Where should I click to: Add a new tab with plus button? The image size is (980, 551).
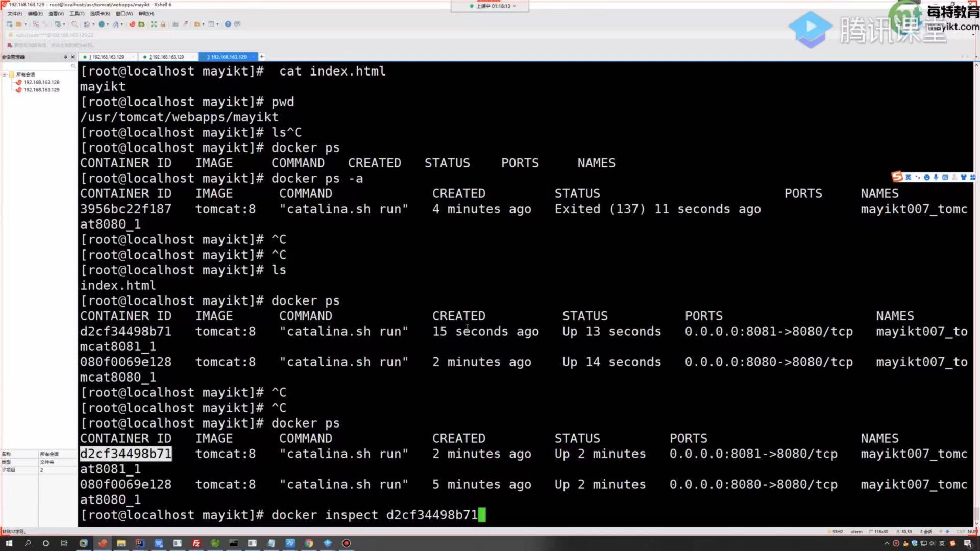coord(262,57)
